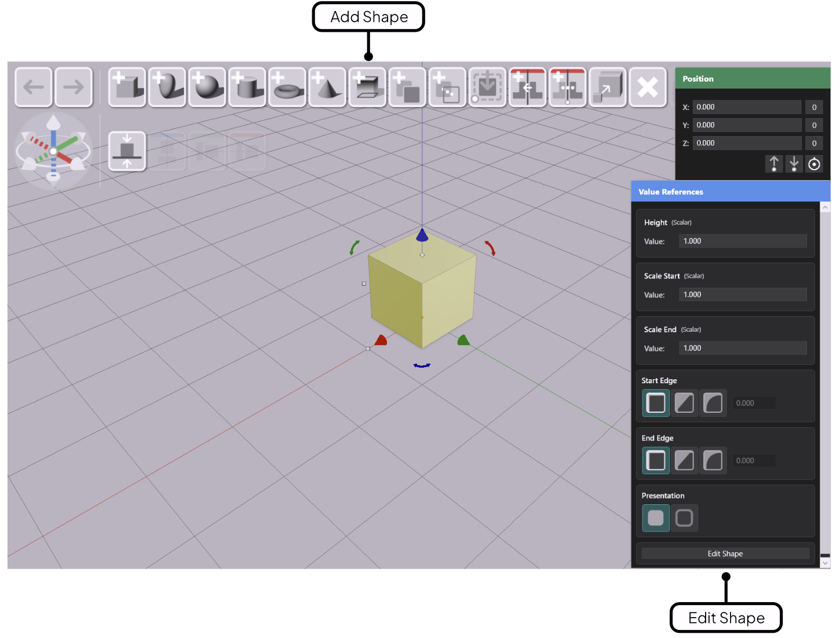Select the rounded End Edge option

(x=713, y=461)
